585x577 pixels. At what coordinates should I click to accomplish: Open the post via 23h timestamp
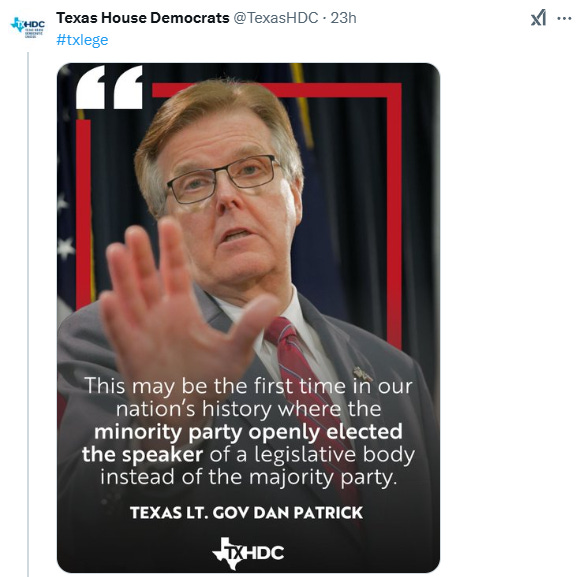(343, 18)
